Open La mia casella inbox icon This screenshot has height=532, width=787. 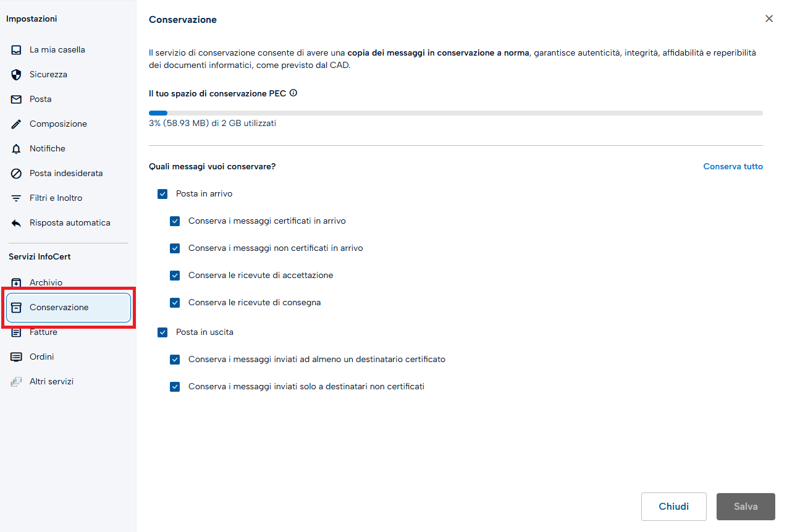(17, 50)
